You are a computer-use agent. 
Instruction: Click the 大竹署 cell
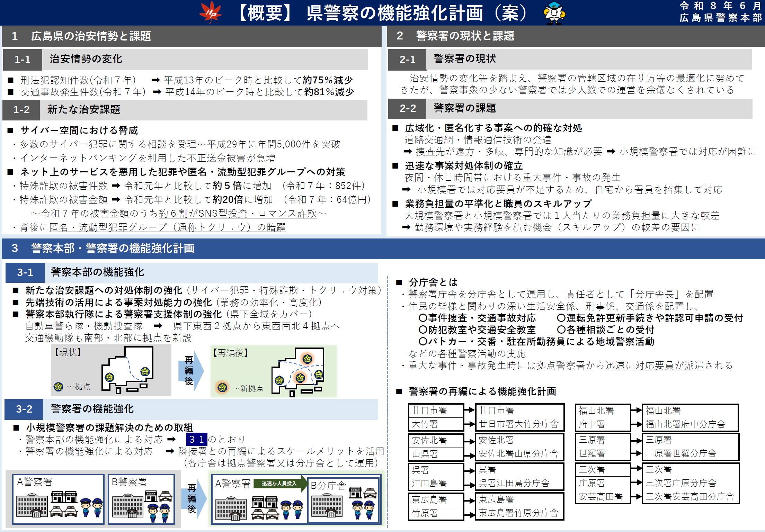coord(436,424)
